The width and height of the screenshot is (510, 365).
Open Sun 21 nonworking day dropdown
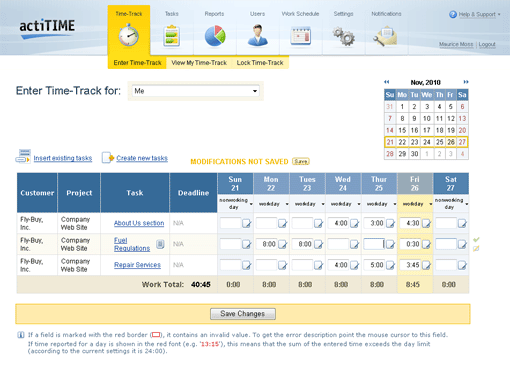251,204
